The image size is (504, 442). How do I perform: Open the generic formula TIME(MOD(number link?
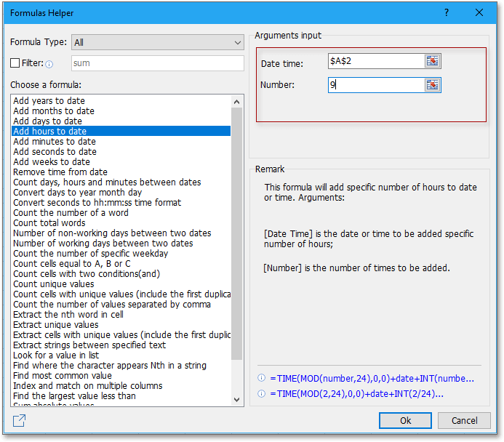[x=372, y=379]
